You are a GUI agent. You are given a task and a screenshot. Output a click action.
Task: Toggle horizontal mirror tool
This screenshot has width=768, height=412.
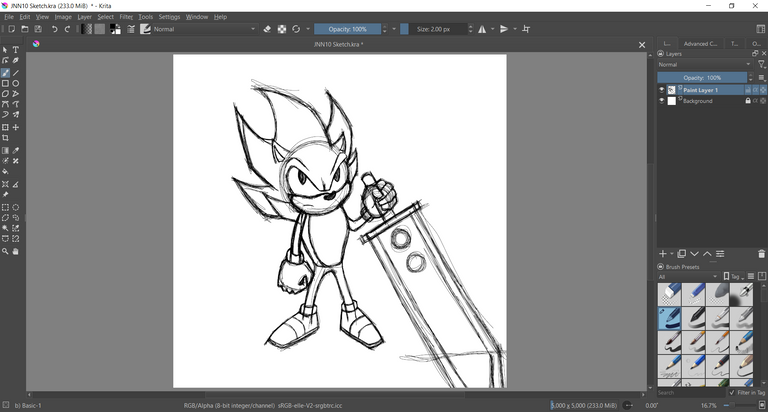pos(482,29)
